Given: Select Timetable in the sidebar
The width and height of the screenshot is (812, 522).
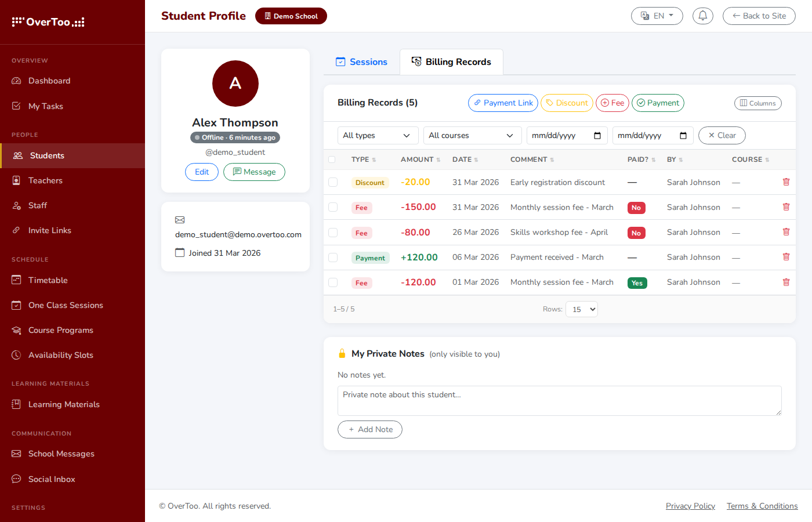Looking at the screenshot, I should pos(48,280).
